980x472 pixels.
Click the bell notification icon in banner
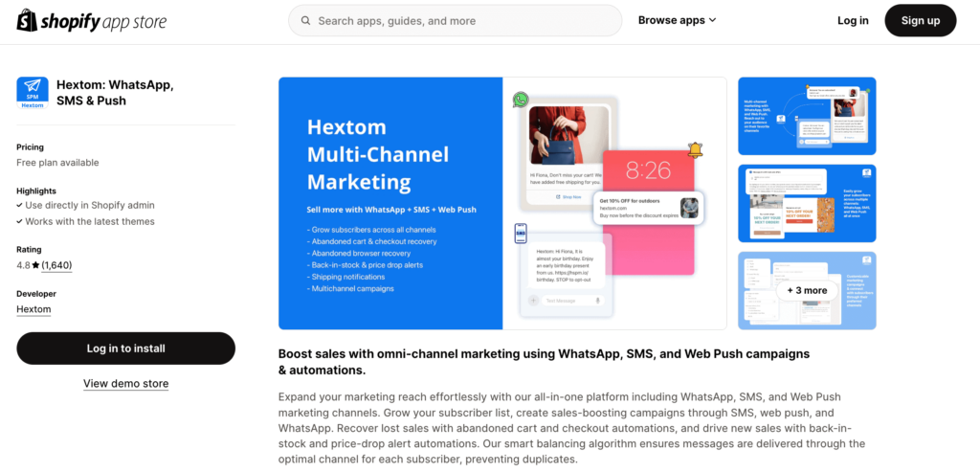tap(695, 150)
